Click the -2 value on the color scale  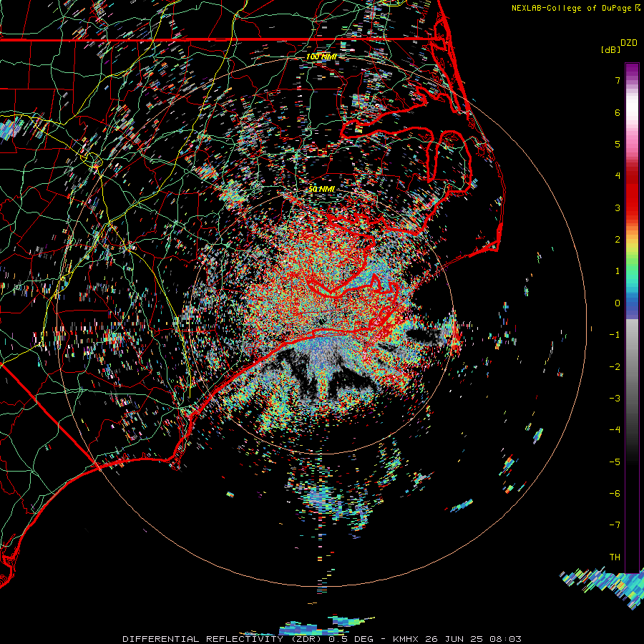click(x=615, y=367)
